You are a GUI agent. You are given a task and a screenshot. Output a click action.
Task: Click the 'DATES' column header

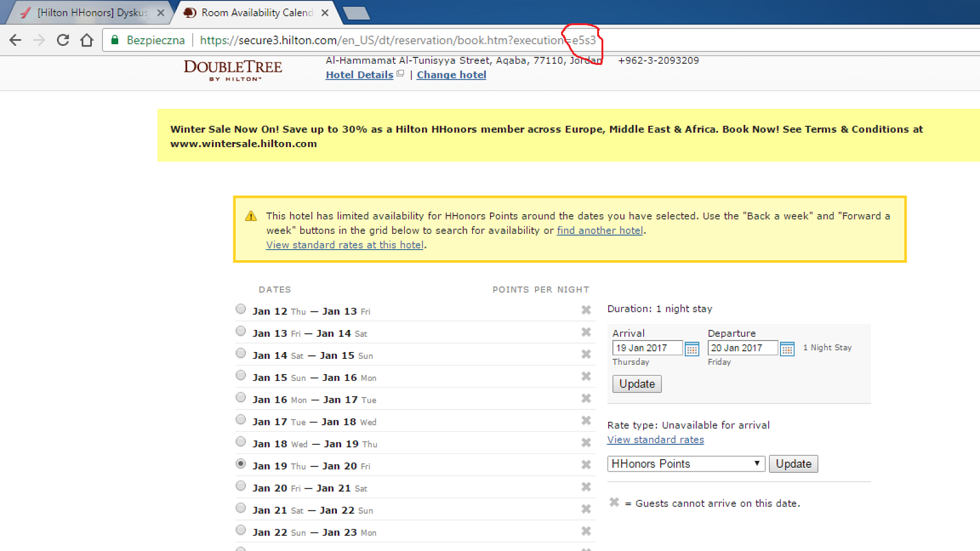click(275, 290)
